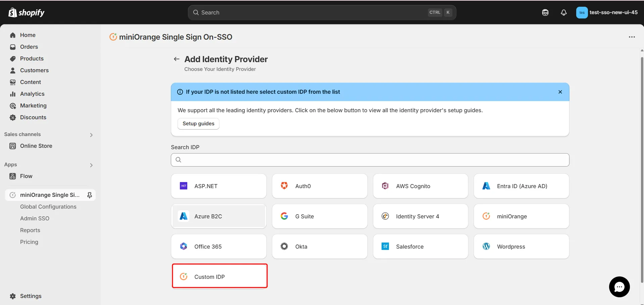Click the Shopify logo

pyautogui.click(x=27, y=12)
